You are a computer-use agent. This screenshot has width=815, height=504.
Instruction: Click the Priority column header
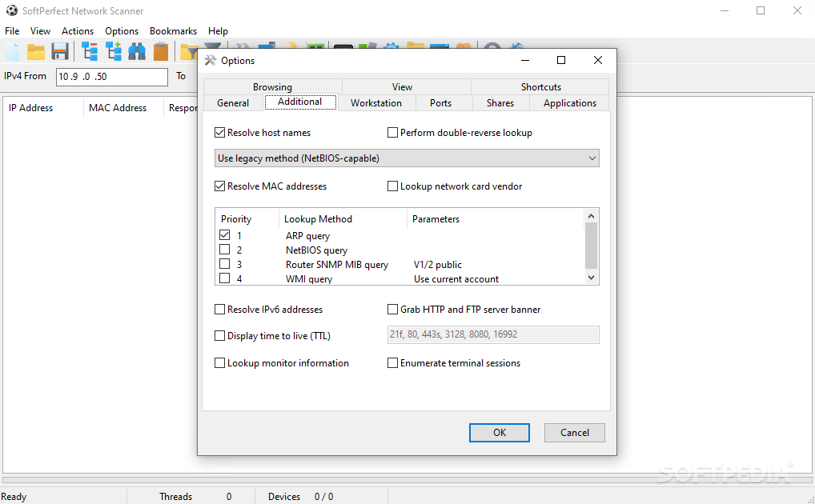[236, 219]
